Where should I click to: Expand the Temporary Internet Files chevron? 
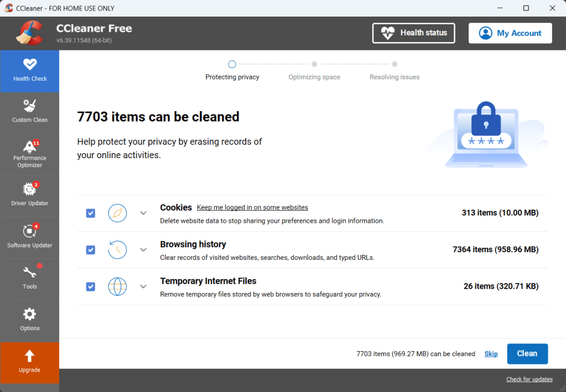[x=143, y=286]
